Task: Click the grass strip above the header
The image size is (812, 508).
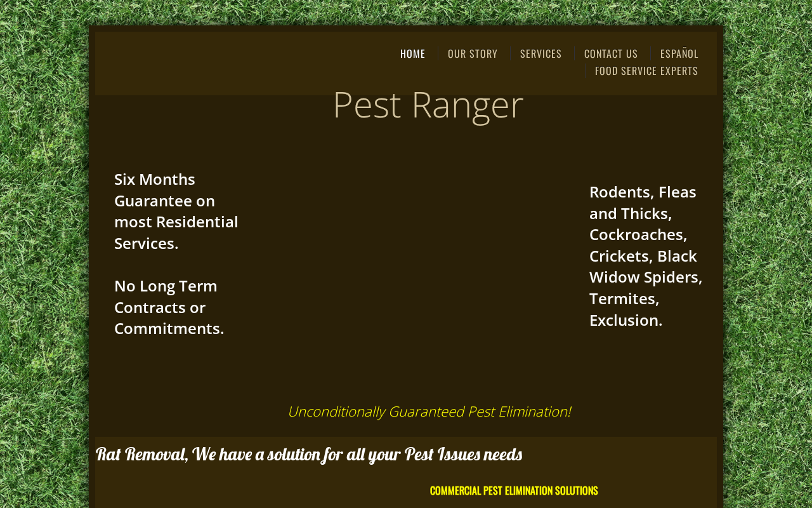Action: 406,11
